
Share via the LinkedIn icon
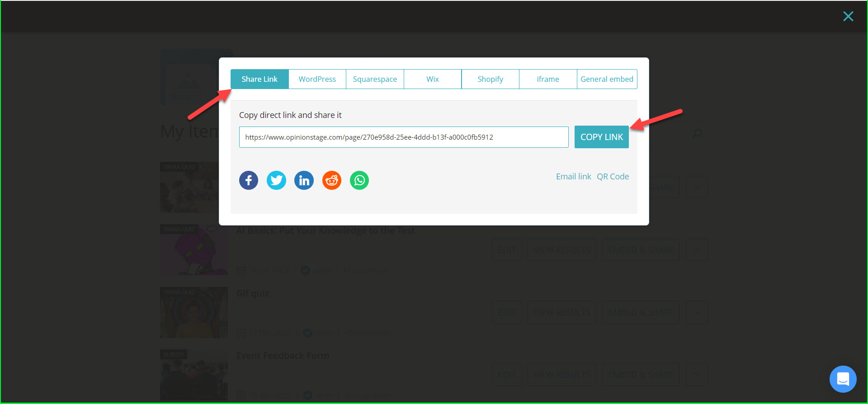pyautogui.click(x=304, y=180)
